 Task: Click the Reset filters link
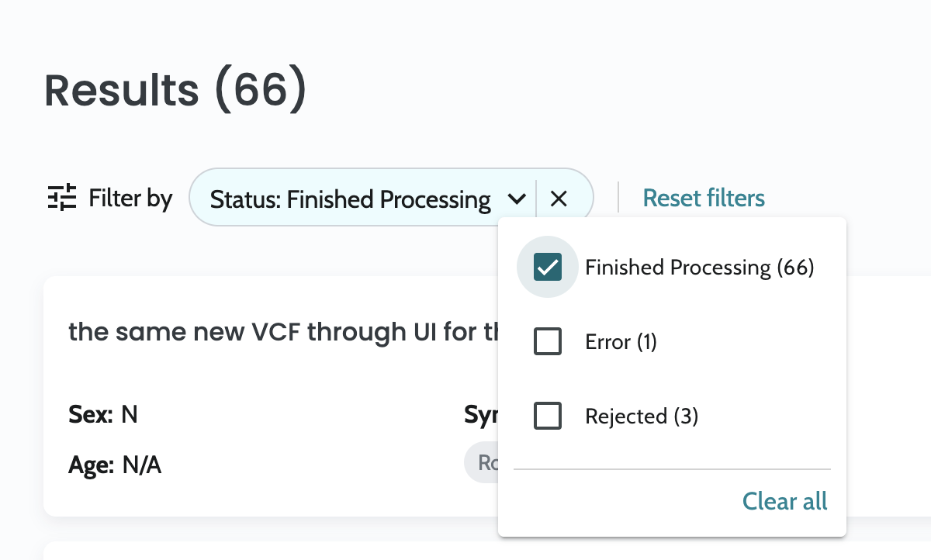click(704, 198)
